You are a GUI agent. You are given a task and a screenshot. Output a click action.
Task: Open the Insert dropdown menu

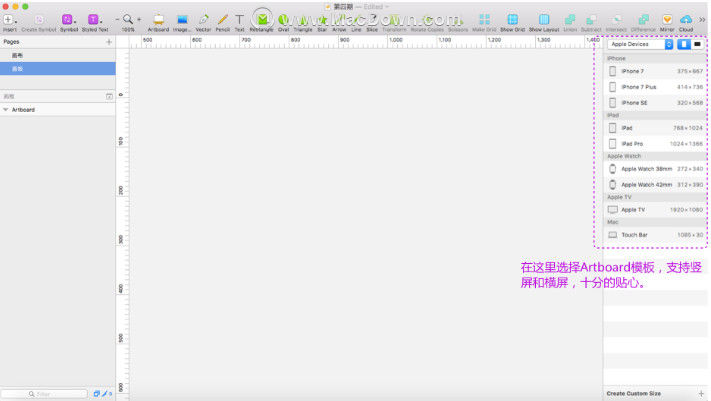[10, 22]
